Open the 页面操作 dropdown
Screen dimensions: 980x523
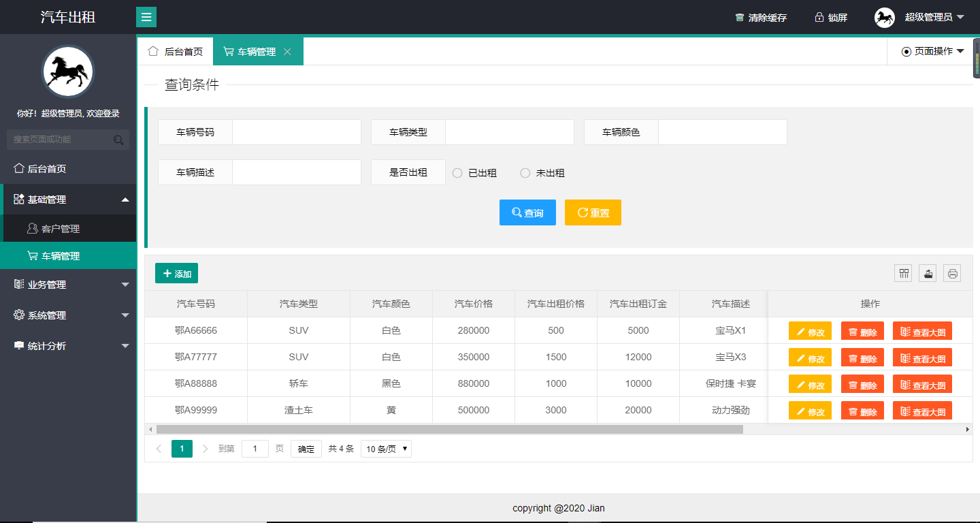(933, 51)
